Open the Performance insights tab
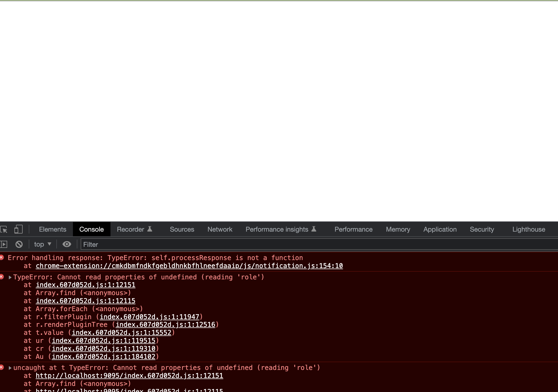This screenshot has width=558, height=392. (281, 229)
